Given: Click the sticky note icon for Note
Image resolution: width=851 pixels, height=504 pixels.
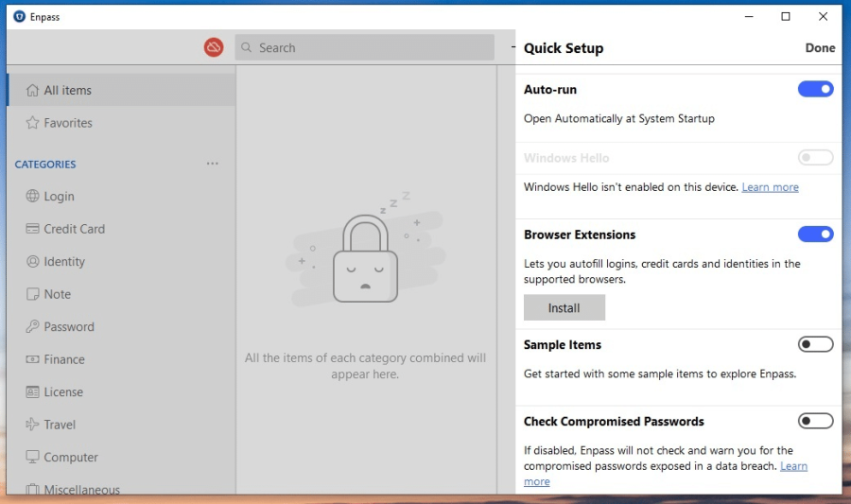Looking at the screenshot, I should [x=32, y=294].
